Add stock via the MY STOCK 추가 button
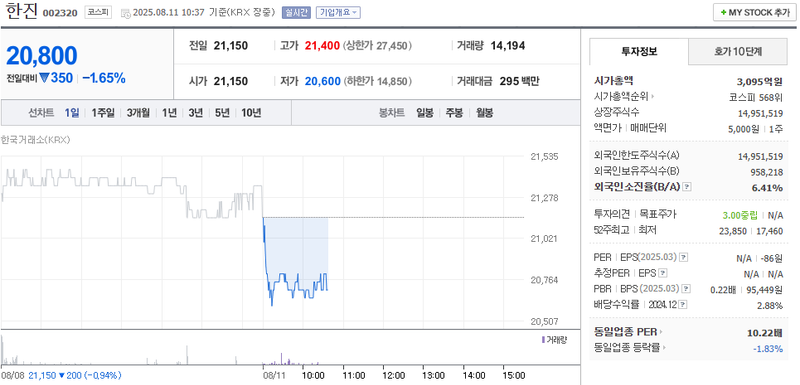800x385 pixels. tap(754, 13)
